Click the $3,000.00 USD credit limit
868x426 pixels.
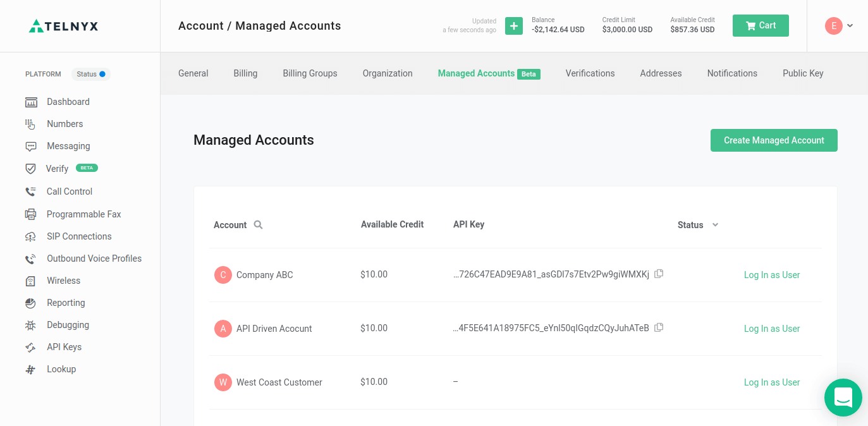pyautogui.click(x=627, y=30)
